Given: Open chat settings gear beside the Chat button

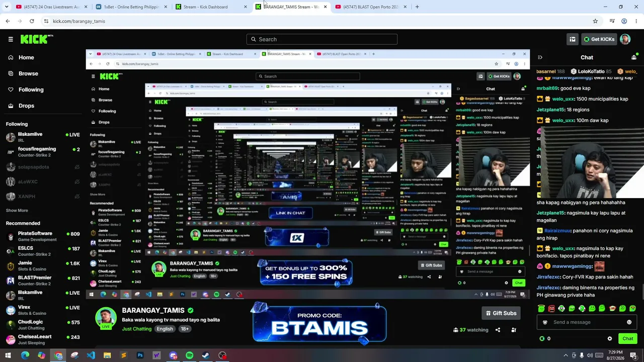Looking at the screenshot, I should (x=610, y=339).
